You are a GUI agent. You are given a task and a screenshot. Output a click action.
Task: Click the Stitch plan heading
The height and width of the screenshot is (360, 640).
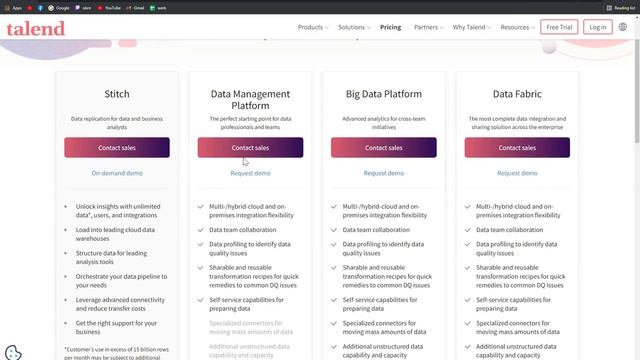117,94
